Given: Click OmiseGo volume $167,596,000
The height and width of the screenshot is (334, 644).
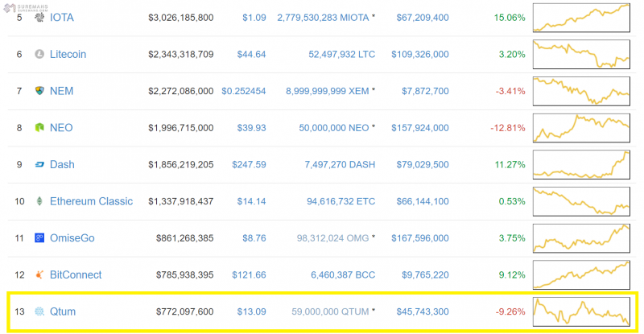Looking at the screenshot, I should coord(420,238).
